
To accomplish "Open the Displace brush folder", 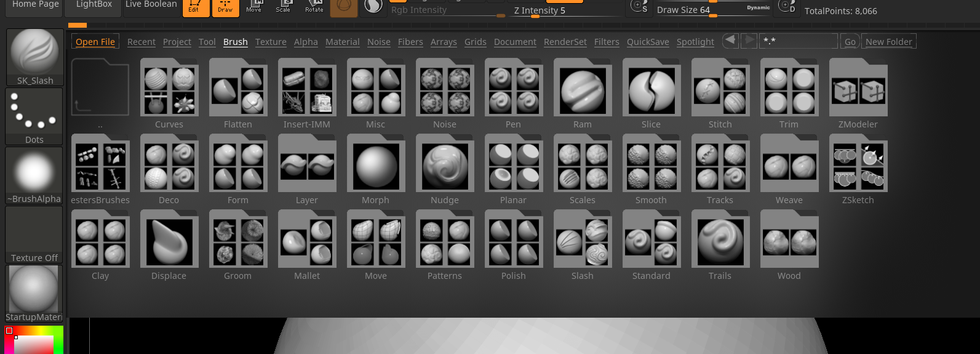I will click(x=169, y=239).
